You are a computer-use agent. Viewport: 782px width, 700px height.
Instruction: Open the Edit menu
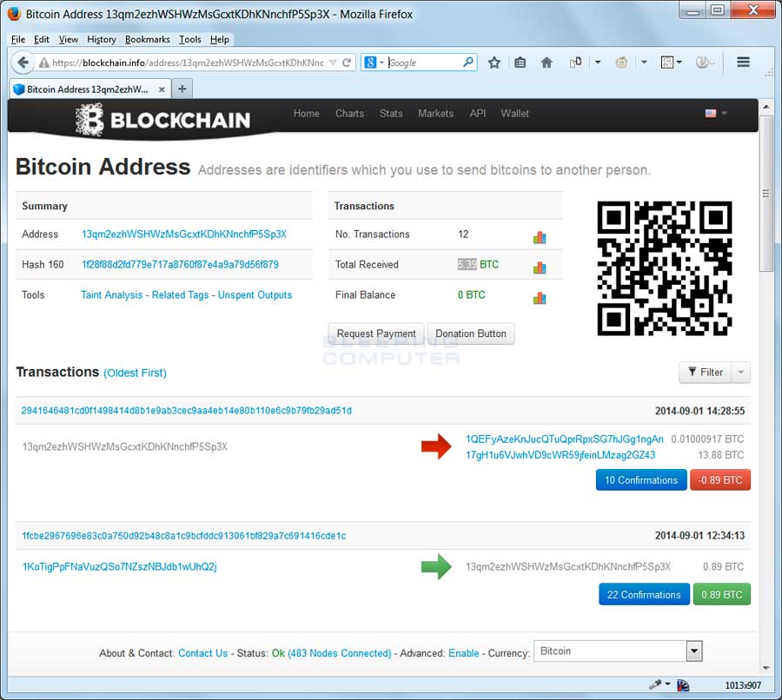tap(42, 39)
